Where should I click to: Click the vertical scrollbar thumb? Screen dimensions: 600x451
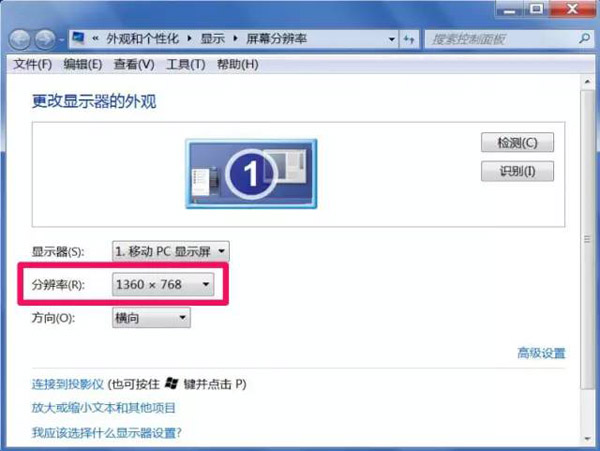pos(587,239)
